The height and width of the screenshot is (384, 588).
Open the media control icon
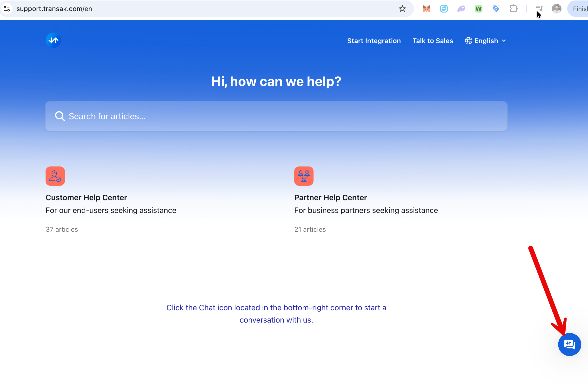pos(539,8)
